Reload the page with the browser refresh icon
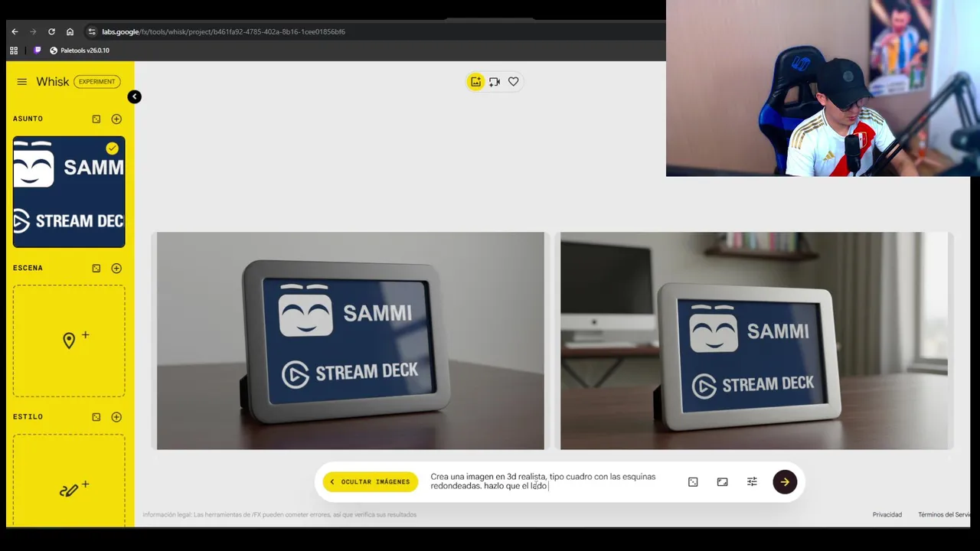 (51, 31)
